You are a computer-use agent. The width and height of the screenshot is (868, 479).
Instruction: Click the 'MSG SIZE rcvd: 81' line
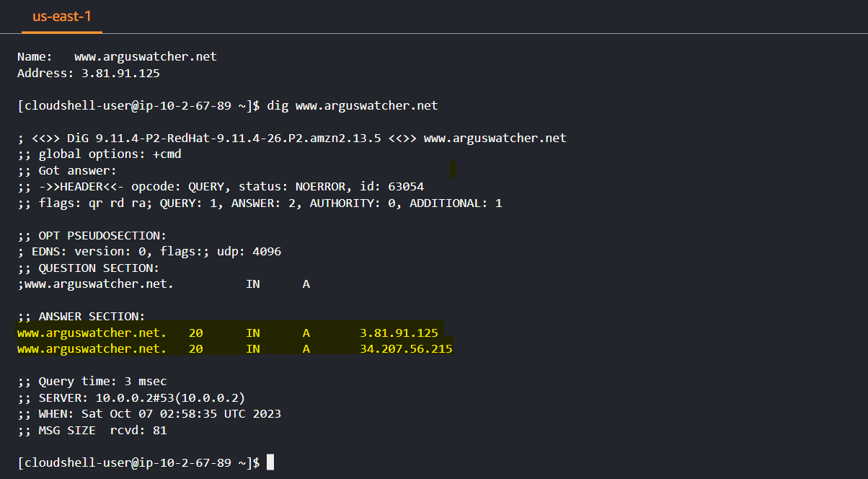[x=92, y=431]
